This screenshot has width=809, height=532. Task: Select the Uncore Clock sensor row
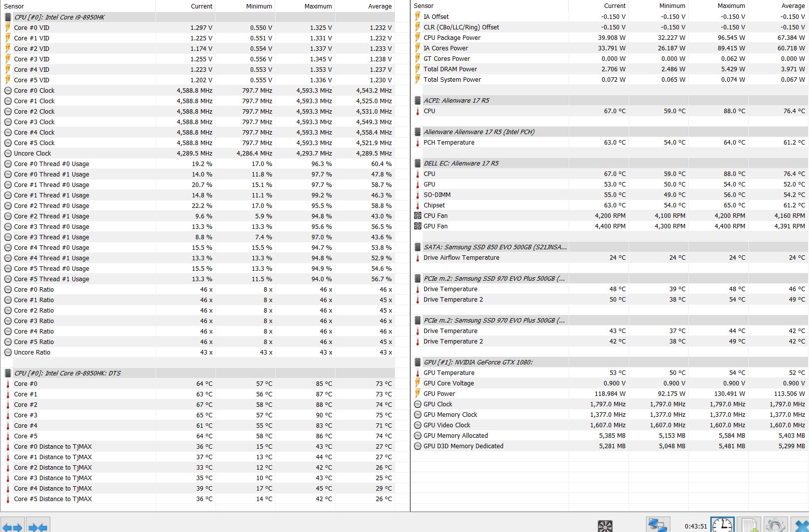32,153
